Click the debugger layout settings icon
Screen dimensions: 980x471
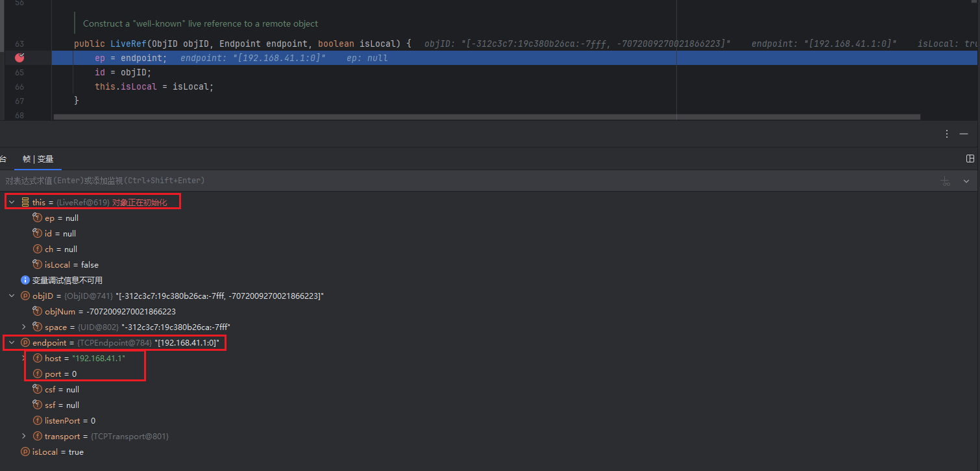(x=970, y=159)
